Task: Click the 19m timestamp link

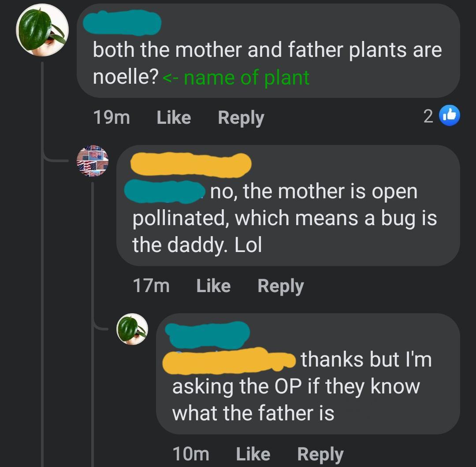Action: click(111, 117)
